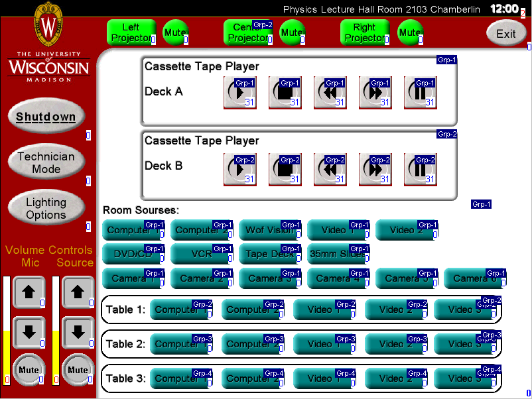Toggle the Mic volume Mute button
The height and width of the screenshot is (399, 532).
point(29,370)
